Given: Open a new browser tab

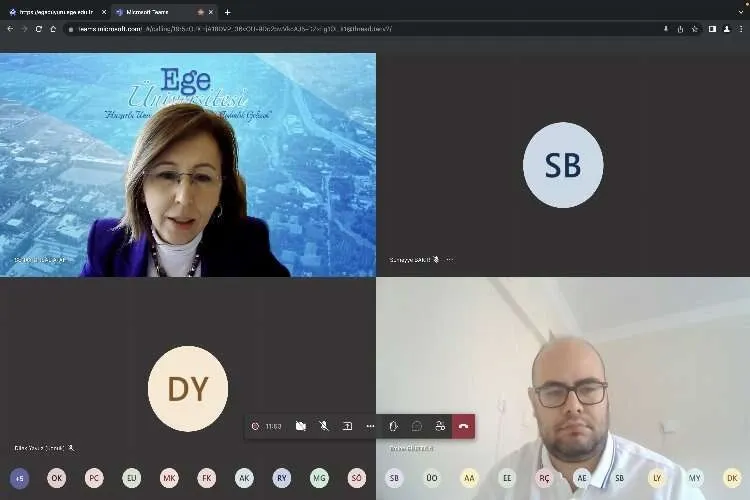Looking at the screenshot, I should [x=228, y=12].
